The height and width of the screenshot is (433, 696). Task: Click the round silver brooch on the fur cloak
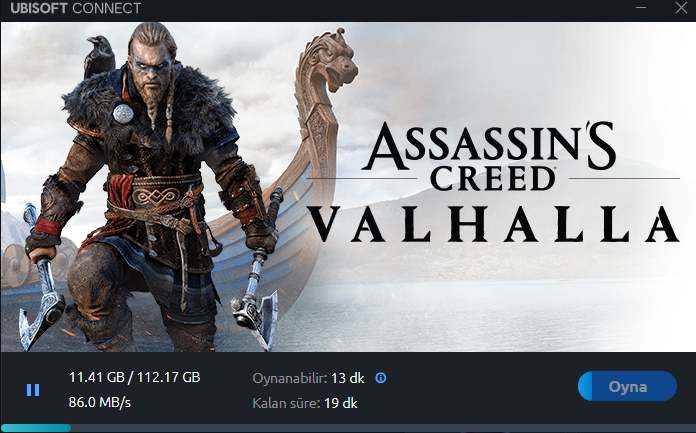[x=123, y=114]
